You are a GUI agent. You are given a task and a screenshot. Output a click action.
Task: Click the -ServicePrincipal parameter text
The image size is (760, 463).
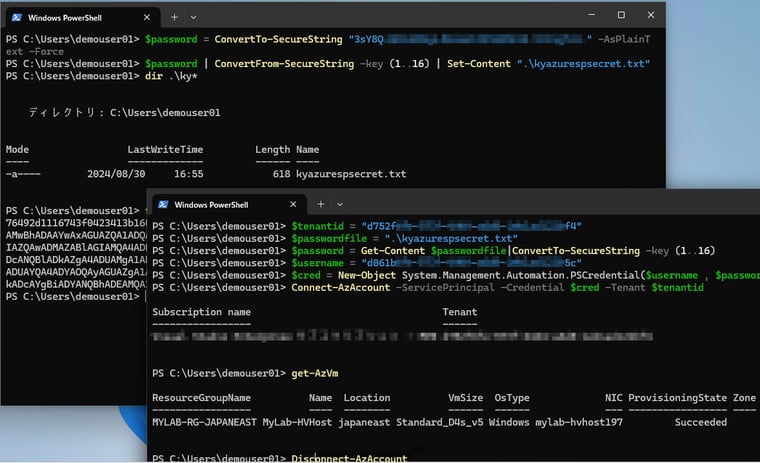445,287
